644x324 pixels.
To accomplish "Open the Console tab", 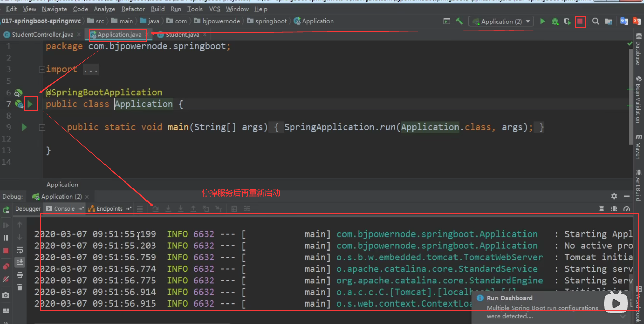I will (x=64, y=208).
